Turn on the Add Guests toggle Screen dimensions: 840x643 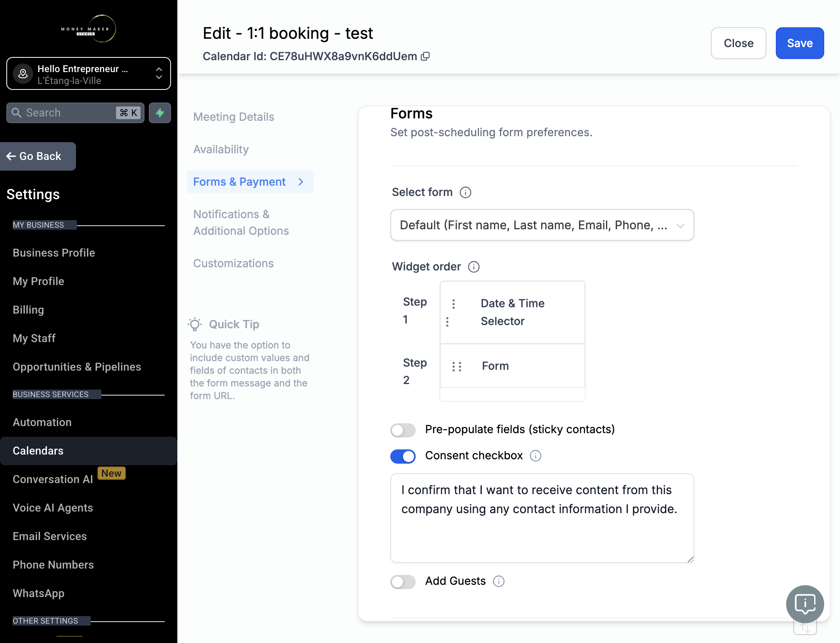coord(403,582)
